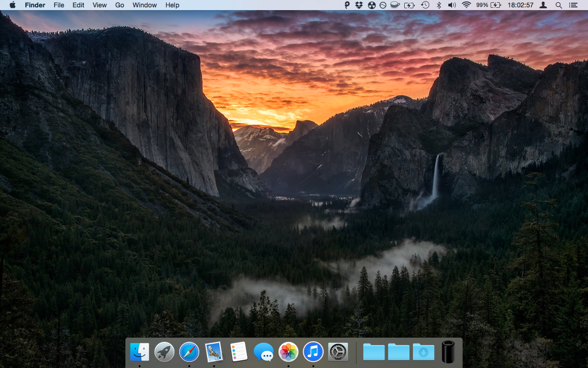Open System Preferences gear icon
This screenshot has width=588, height=368.
coord(338,352)
